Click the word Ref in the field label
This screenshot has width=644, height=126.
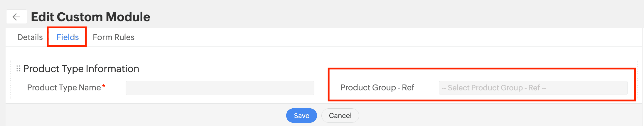(408, 88)
